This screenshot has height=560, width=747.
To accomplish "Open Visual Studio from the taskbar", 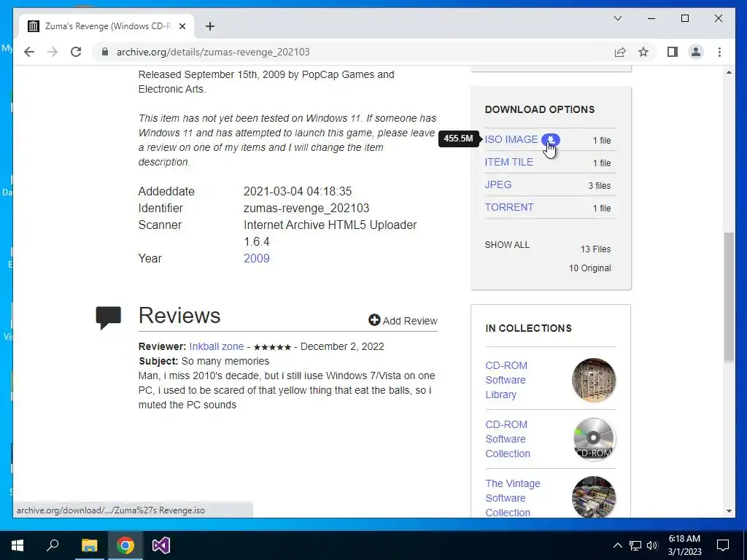I will (x=161, y=545).
